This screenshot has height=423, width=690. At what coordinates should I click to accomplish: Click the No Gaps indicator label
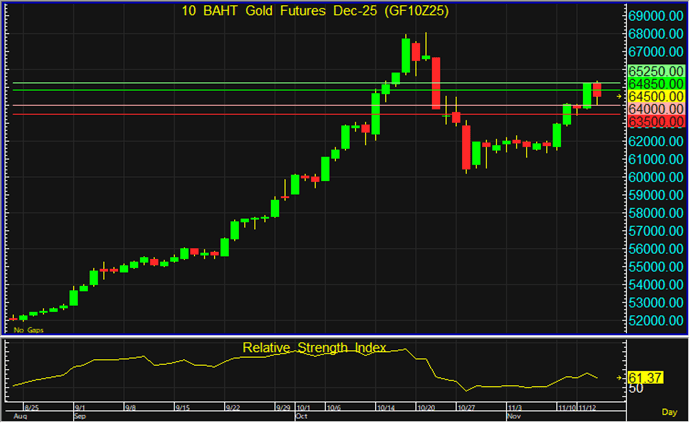[x=26, y=329]
